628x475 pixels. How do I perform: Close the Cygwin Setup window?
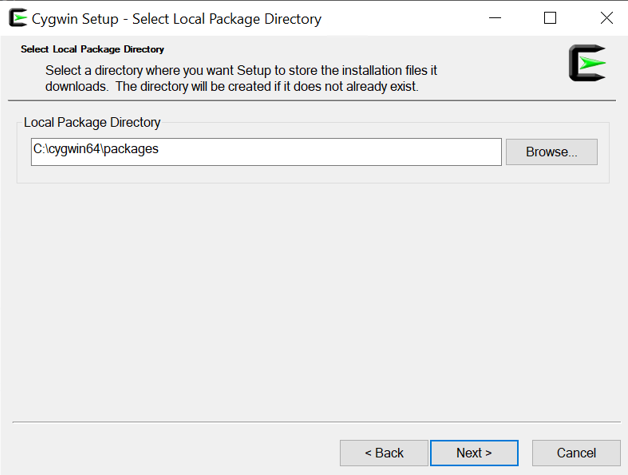607,18
